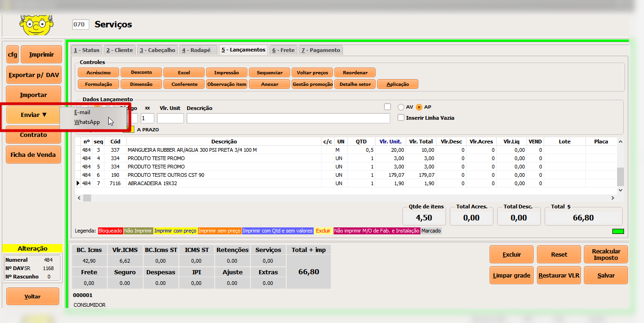Switch to the 7 - Pagamento tab

click(320, 50)
